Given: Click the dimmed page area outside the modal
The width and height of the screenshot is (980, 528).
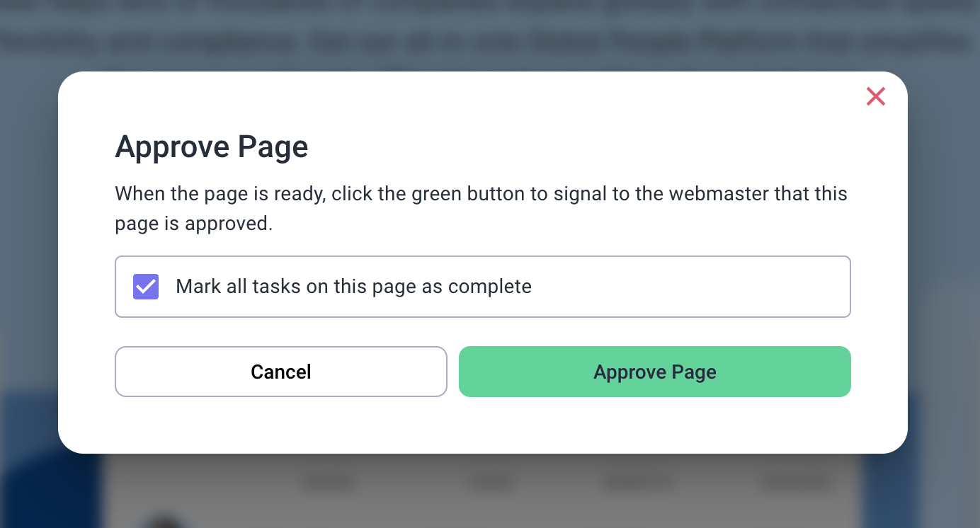Looking at the screenshot, I should 28,283.
